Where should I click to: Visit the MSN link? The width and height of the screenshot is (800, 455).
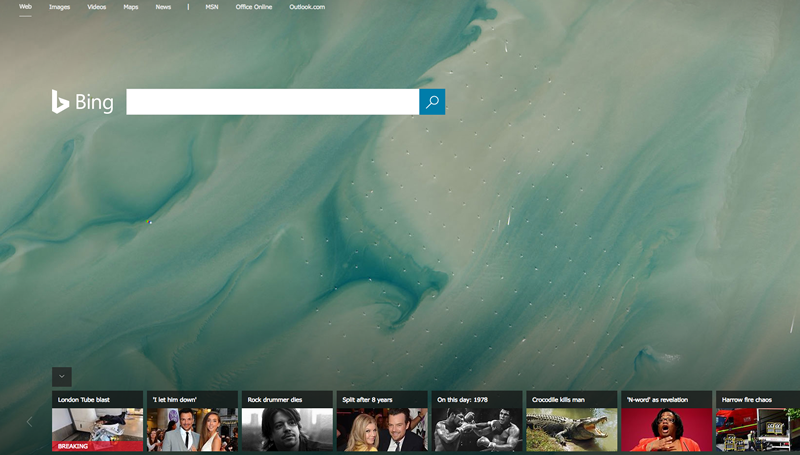coord(212,7)
